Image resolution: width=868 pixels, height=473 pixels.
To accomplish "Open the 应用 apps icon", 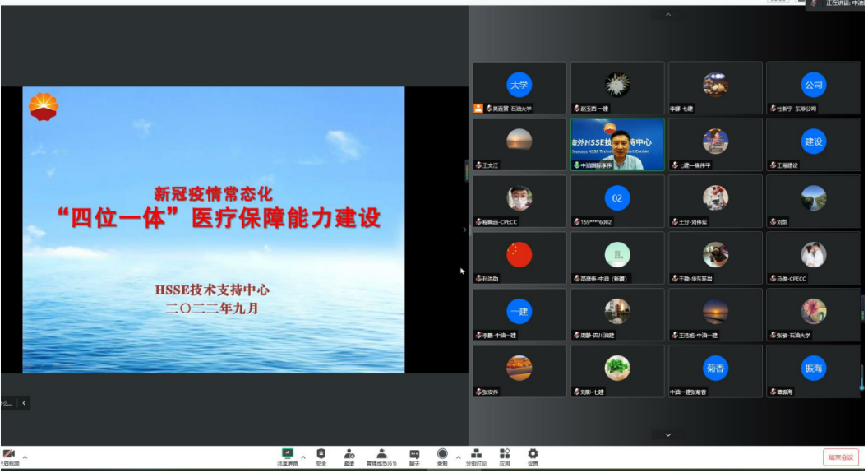I will coord(505,456).
